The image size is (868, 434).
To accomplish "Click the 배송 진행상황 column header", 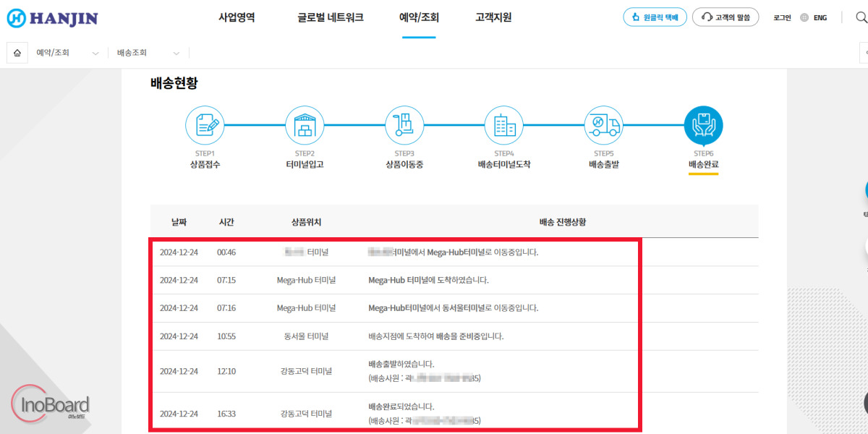I will [562, 221].
